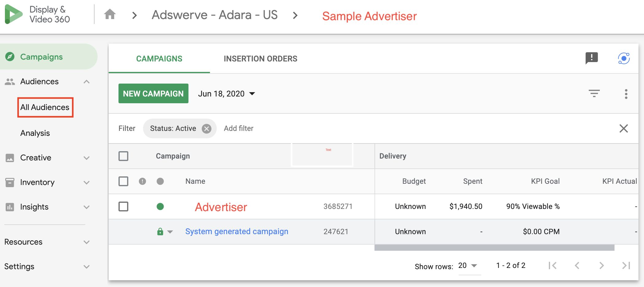Click the $0.00 CPM KPI goal
This screenshot has width=644, height=287.
(541, 232)
